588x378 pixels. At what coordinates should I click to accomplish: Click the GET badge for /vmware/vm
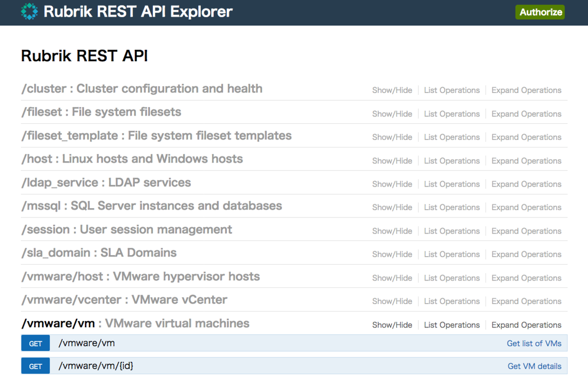pos(35,343)
